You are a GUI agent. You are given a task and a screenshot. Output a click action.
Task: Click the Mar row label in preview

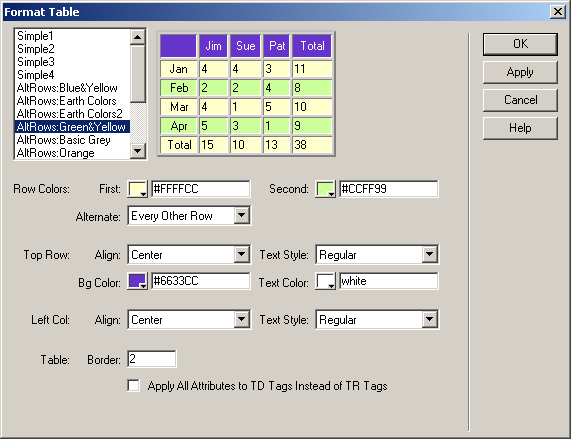coord(178,107)
